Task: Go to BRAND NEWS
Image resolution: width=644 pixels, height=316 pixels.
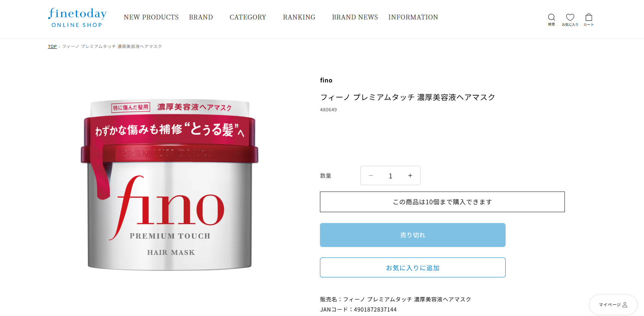Action: (x=355, y=17)
